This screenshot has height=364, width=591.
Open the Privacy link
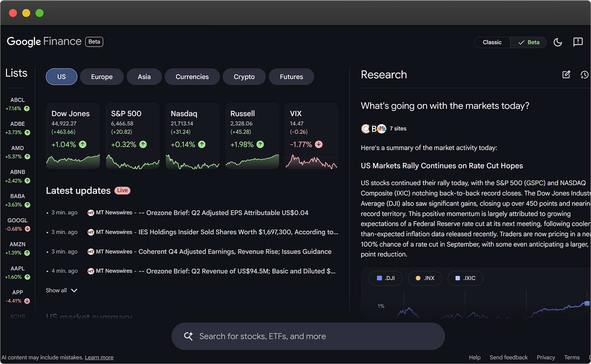pyautogui.click(x=546, y=358)
